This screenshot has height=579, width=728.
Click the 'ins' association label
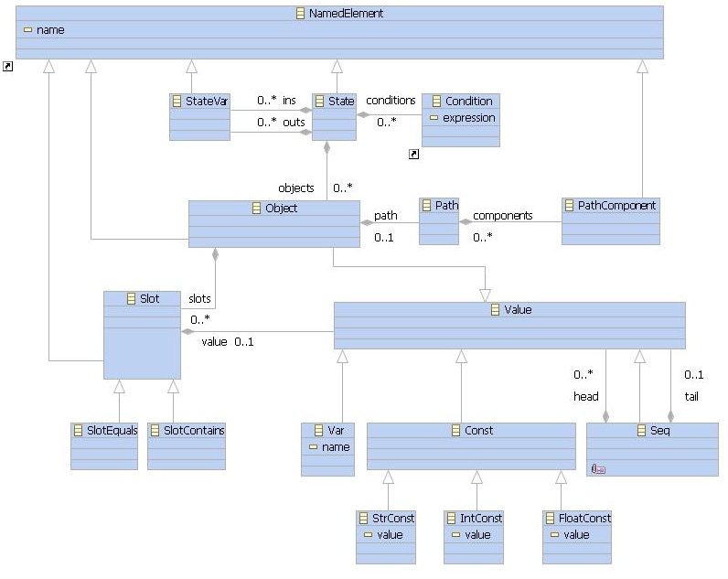point(289,101)
